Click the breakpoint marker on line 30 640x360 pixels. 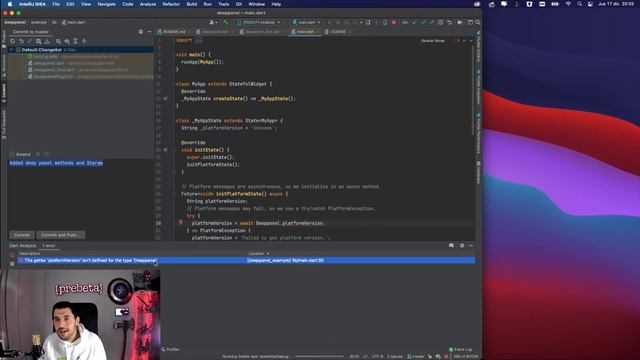180,223
